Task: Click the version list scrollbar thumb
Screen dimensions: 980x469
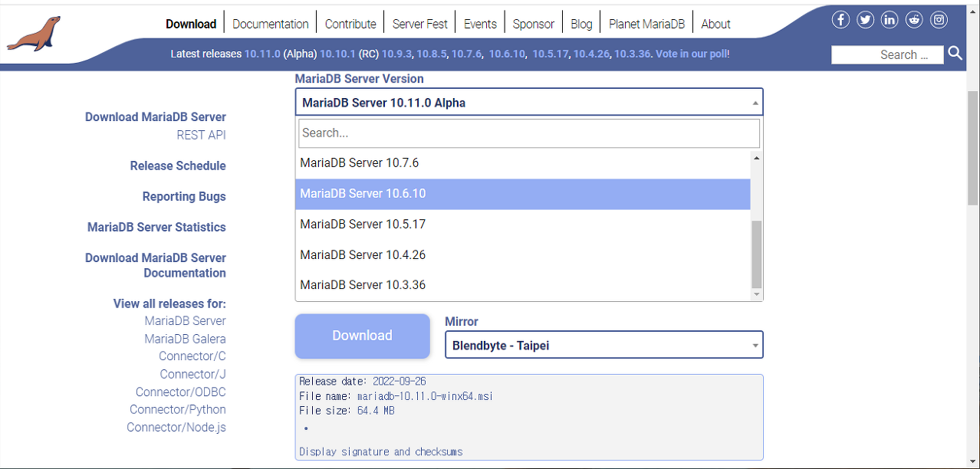Action: [x=756, y=254]
